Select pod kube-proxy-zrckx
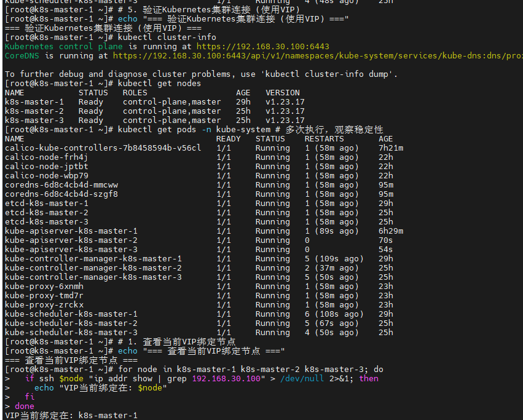Screen dimensions: 523x420 pyautogui.click(x=44, y=305)
